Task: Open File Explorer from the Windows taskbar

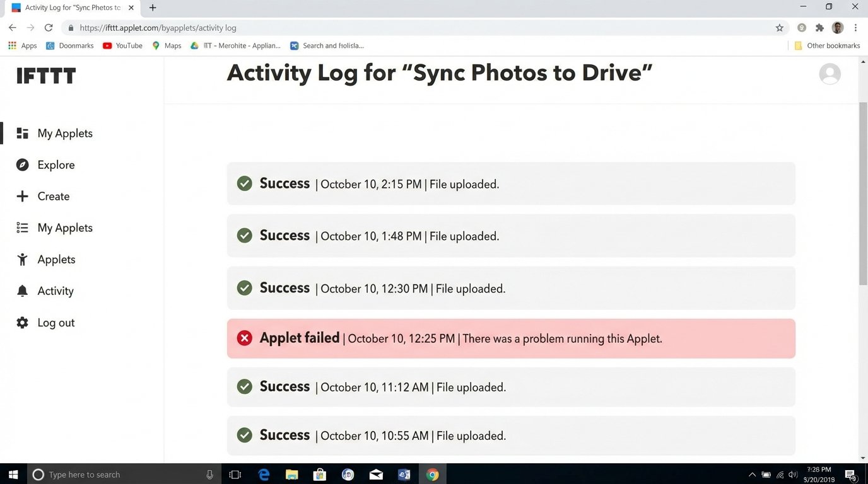Action: click(291, 475)
